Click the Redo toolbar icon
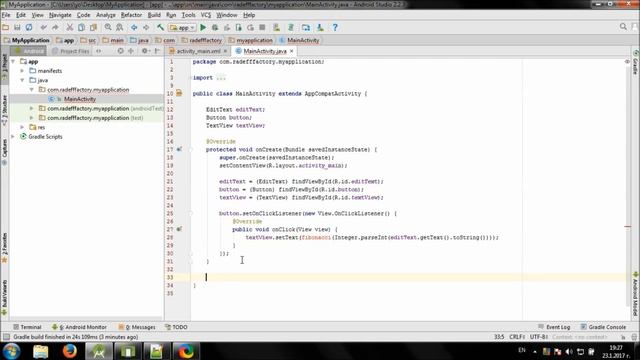This screenshot has height=360, width=640. coord(55,27)
